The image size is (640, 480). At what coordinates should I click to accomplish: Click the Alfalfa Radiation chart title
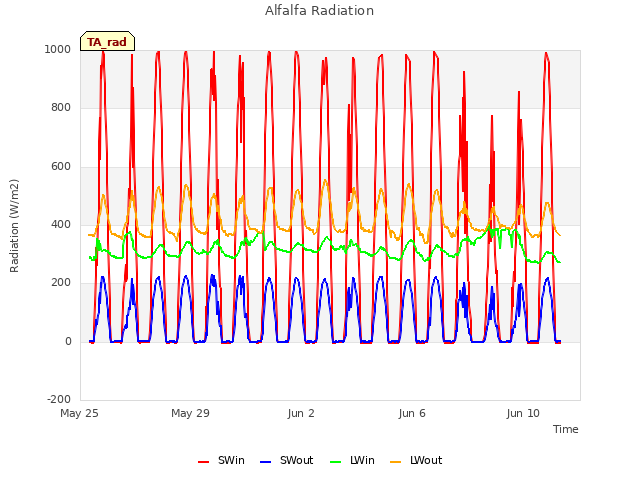click(320, 10)
